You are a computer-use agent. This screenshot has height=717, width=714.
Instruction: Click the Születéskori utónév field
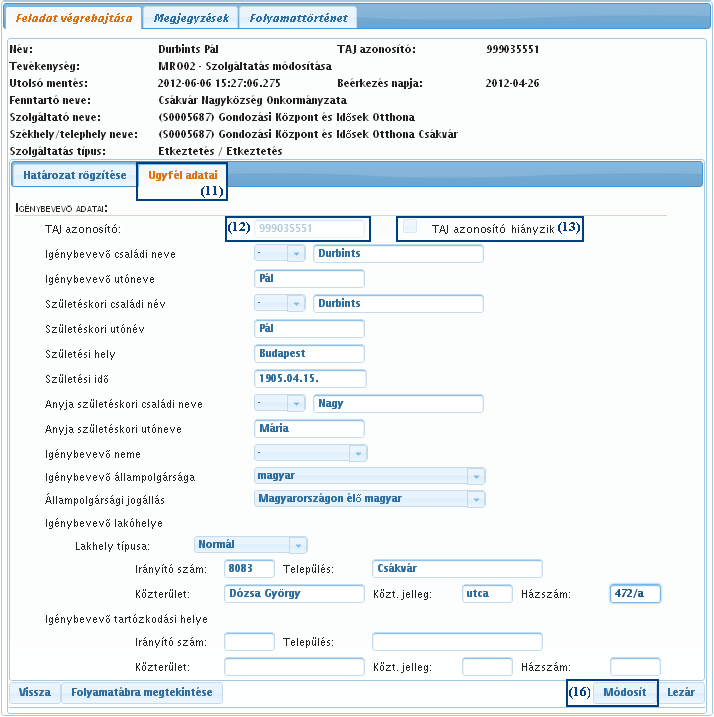[309, 328]
